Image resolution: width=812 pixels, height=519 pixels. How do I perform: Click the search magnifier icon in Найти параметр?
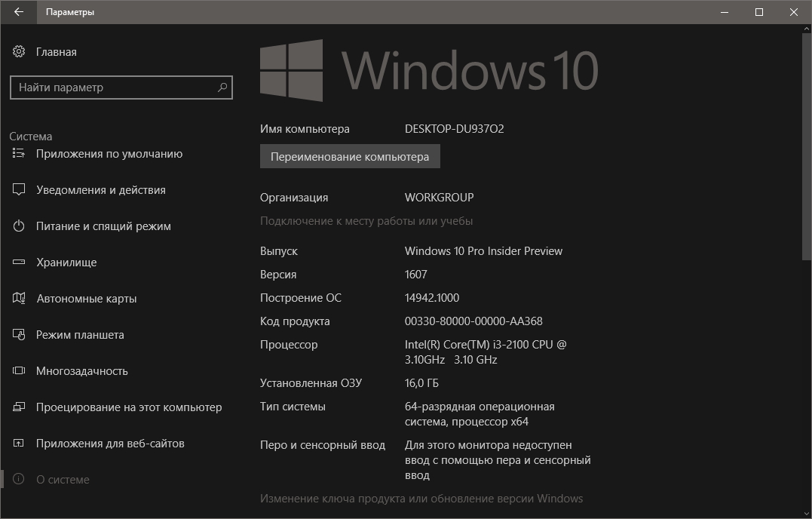click(x=222, y=87)
